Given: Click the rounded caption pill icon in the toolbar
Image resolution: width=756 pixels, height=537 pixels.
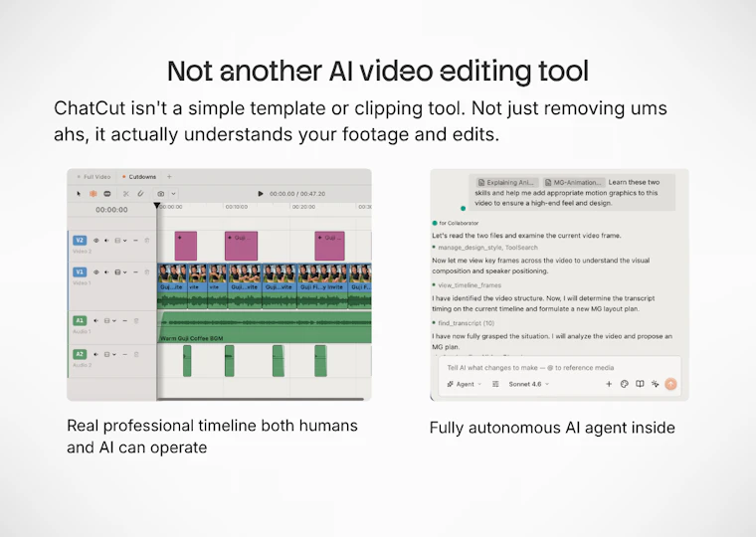Looking at the screenshot, I should [x=107, y=194].
